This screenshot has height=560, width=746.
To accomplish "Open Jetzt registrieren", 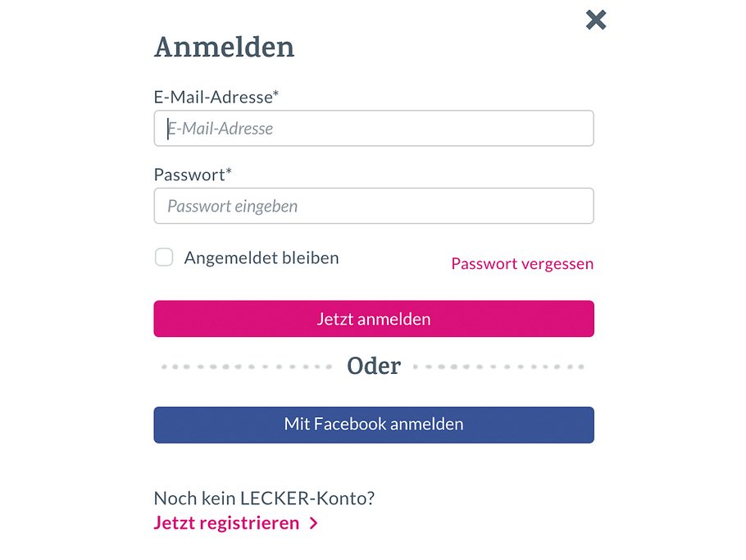I will 225,522.
